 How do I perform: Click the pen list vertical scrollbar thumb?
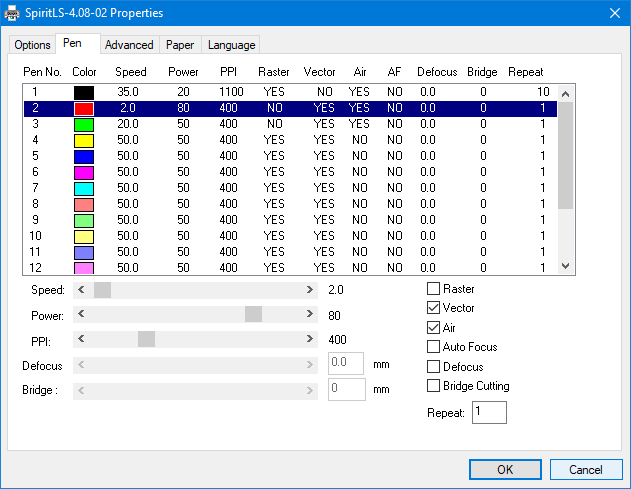coord(565,155)
